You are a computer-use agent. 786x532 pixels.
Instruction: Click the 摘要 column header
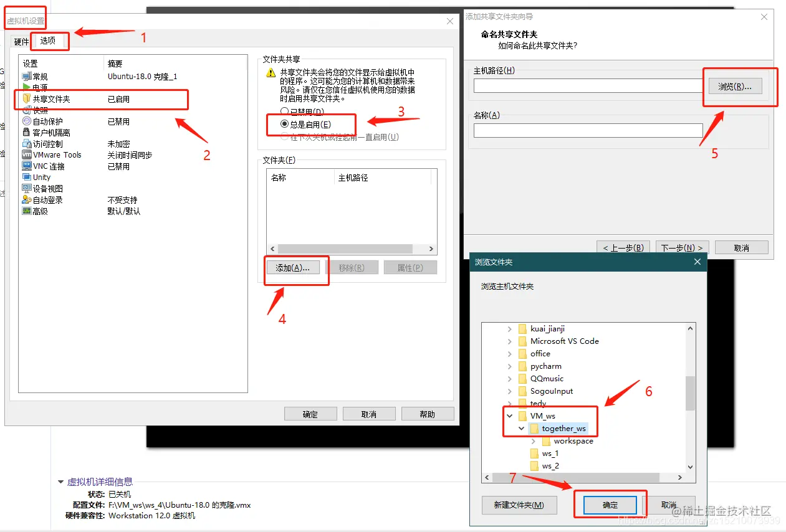(115, 64)
